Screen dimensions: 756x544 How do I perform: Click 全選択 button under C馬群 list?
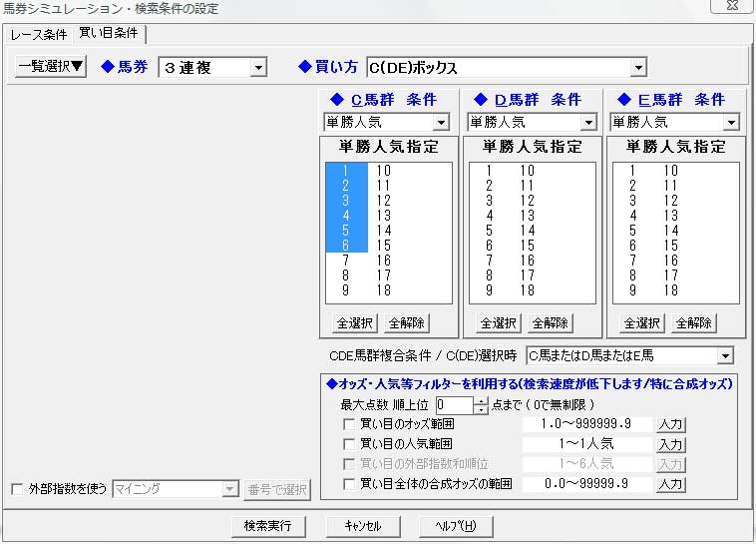tap(354, 323)
